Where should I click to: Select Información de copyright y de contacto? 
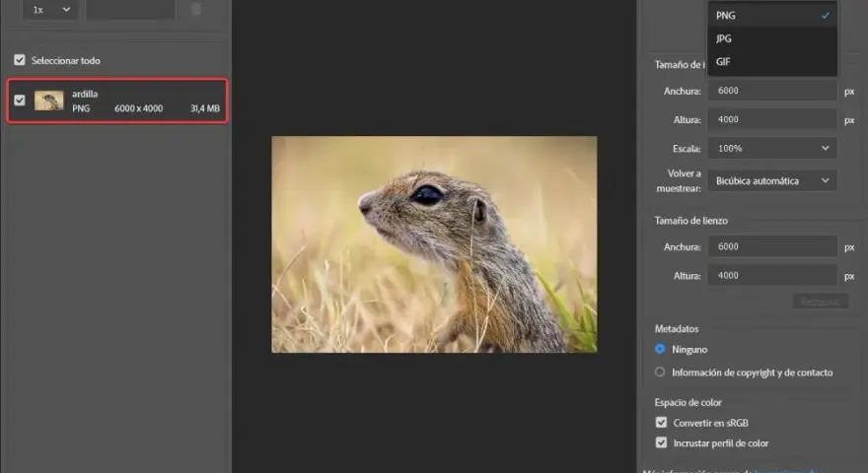click(x=660, y=372)
